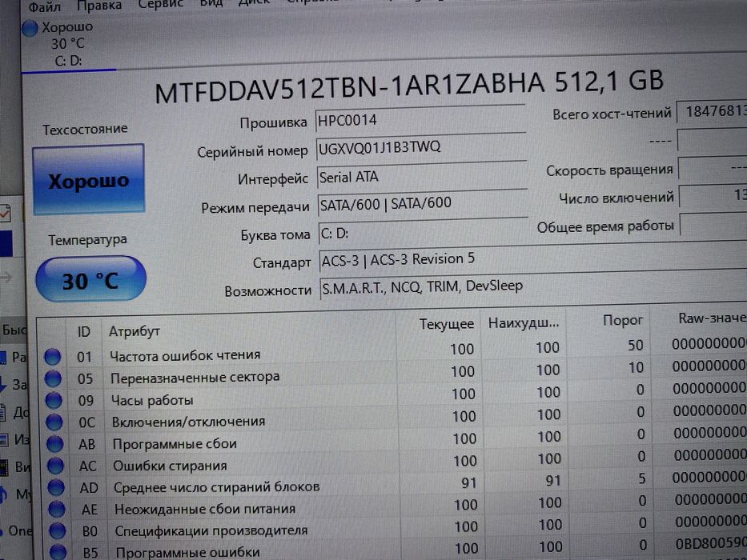Click the Текущее column header
Image resolution: width=747 pixels, height=560 pixels.
[447, 324]
